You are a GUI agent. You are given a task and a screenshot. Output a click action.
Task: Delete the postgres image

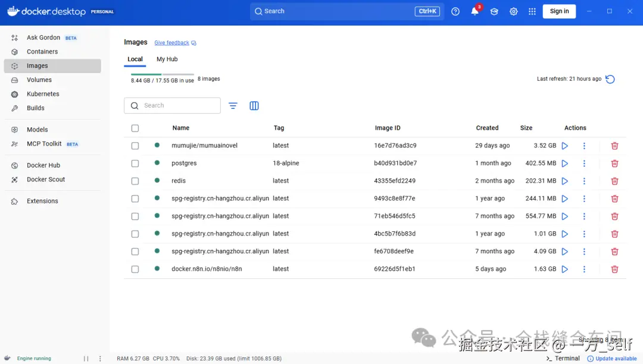pos(614,164)
